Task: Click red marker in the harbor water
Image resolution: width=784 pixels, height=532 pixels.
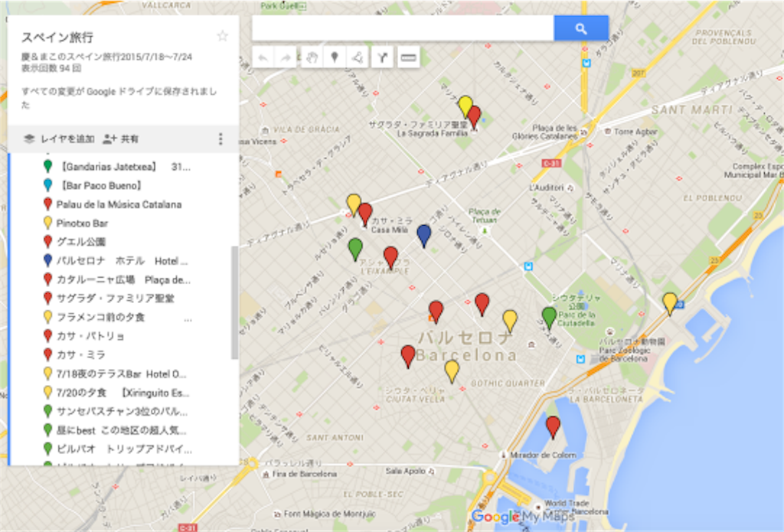Action: click(553, 426)
